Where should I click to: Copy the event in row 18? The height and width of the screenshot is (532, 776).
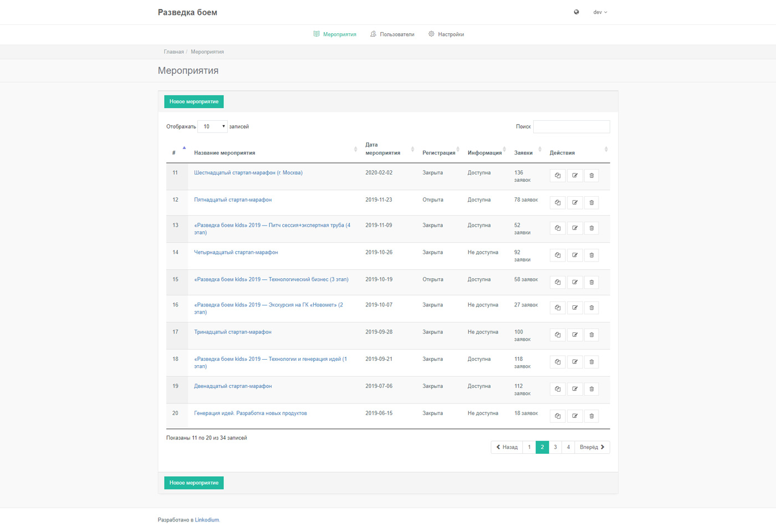pos(558,362)
